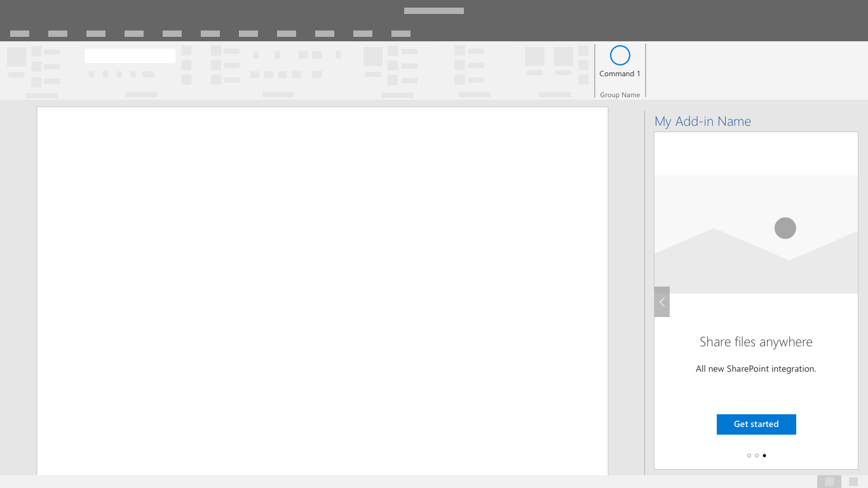Click 'All new SharePoint integration.' text

coord(756,369)
